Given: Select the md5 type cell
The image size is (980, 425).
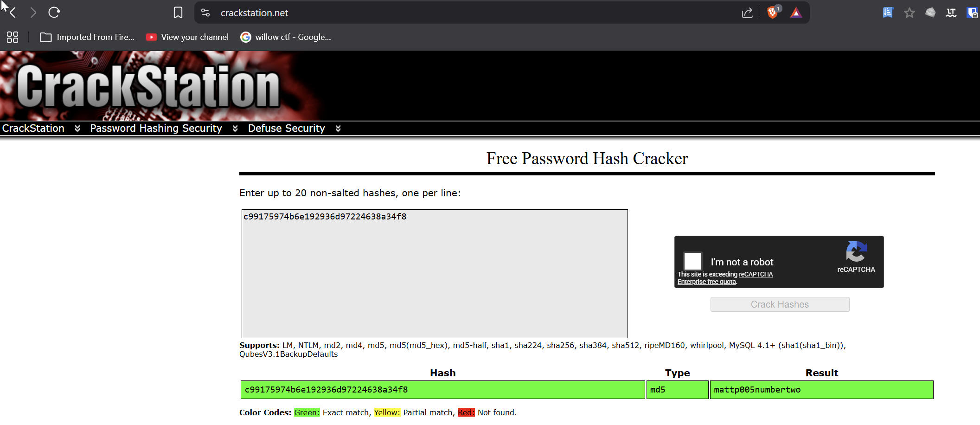Looking at the screenshot, I should pyautogui.click(x=677, y=390).
